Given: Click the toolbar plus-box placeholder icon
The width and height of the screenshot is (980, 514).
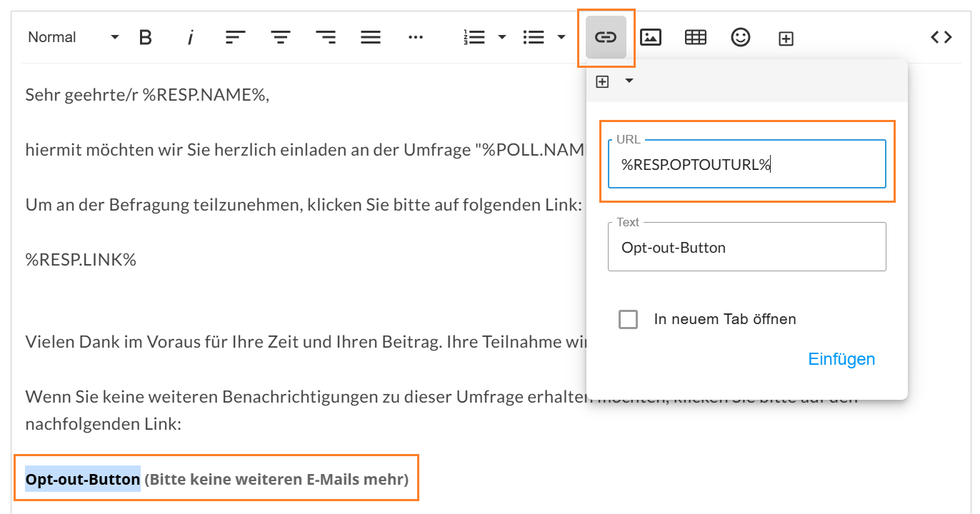Looking at the screenshot, I should (x=786, y=39).
